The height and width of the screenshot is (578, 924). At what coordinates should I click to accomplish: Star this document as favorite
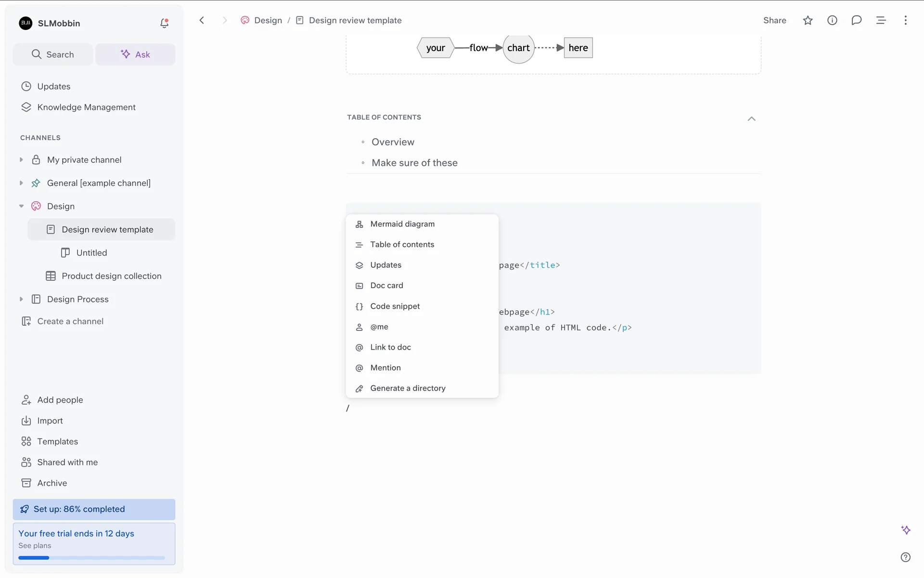pyautogui.click(x=808, y=20)
